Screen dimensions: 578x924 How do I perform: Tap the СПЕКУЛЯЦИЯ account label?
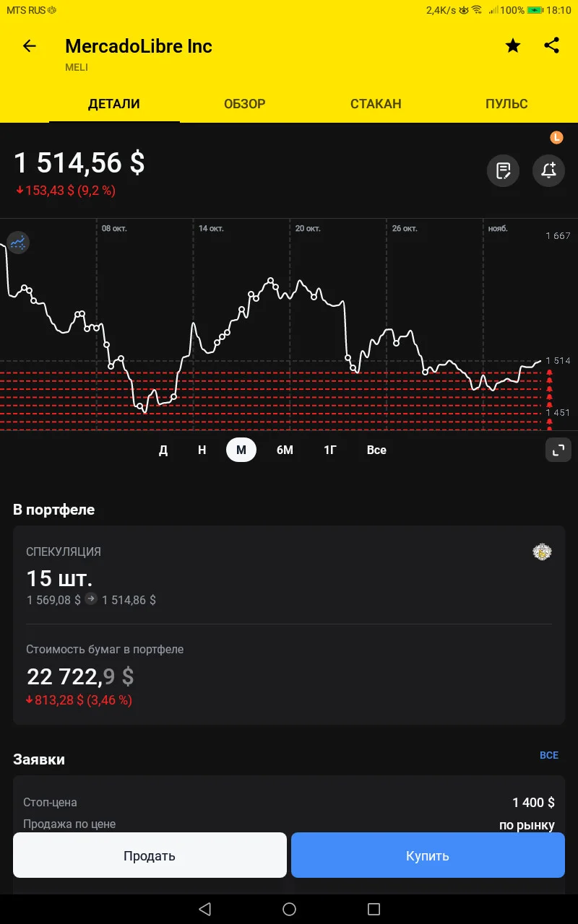(x=64, y=552)
